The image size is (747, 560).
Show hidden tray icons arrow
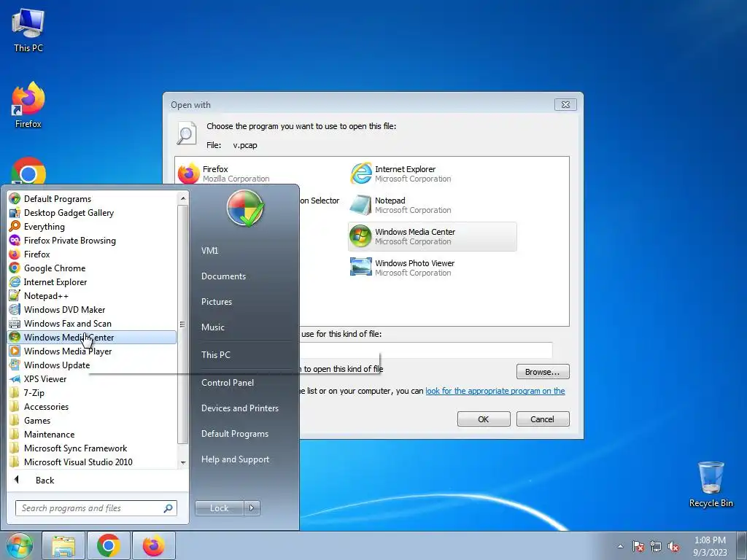pos(620,546)
